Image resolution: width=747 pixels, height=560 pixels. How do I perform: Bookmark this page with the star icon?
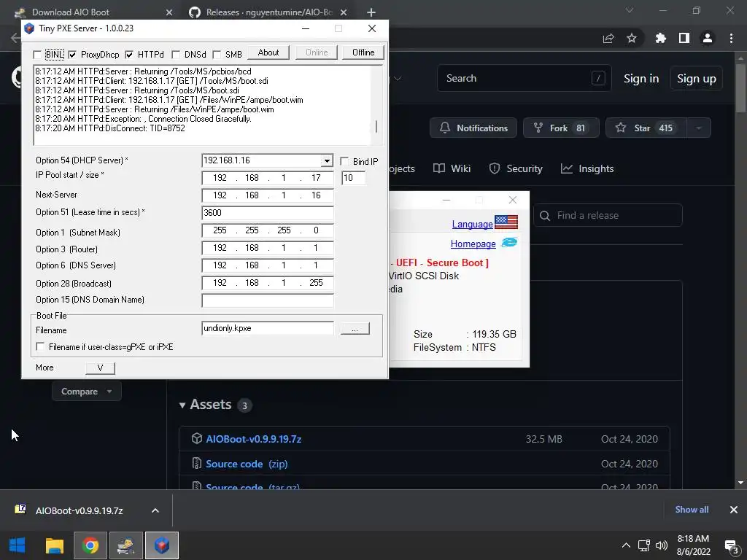(x=632, y=38)
